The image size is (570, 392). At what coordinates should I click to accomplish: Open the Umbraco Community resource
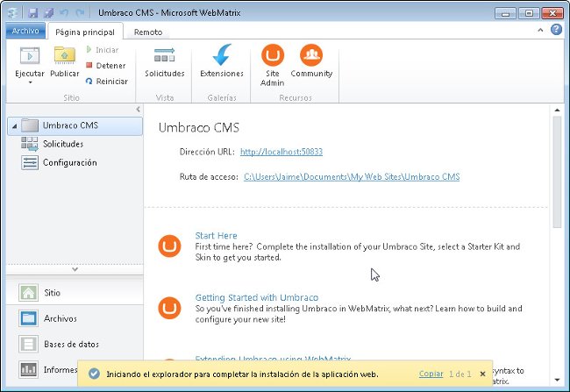311,61
